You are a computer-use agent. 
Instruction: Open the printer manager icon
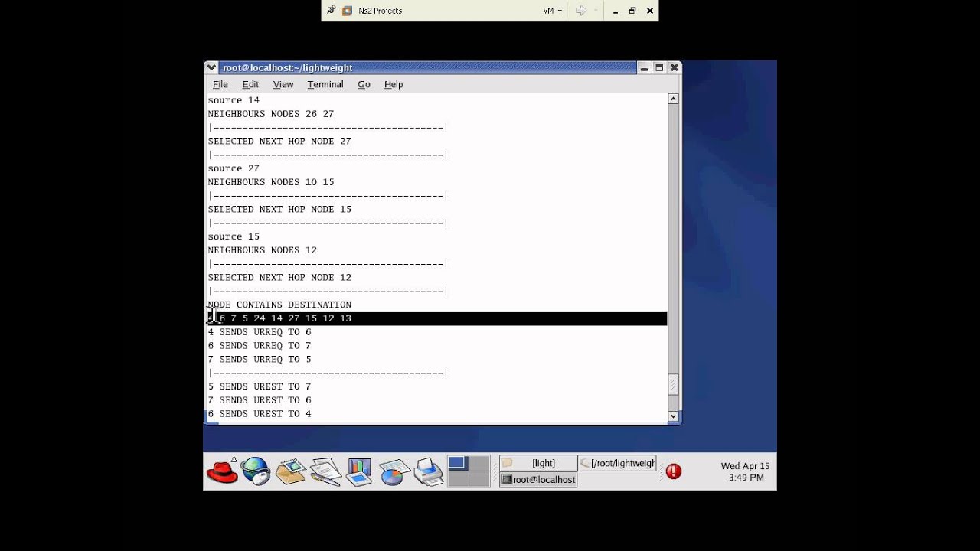428,471
